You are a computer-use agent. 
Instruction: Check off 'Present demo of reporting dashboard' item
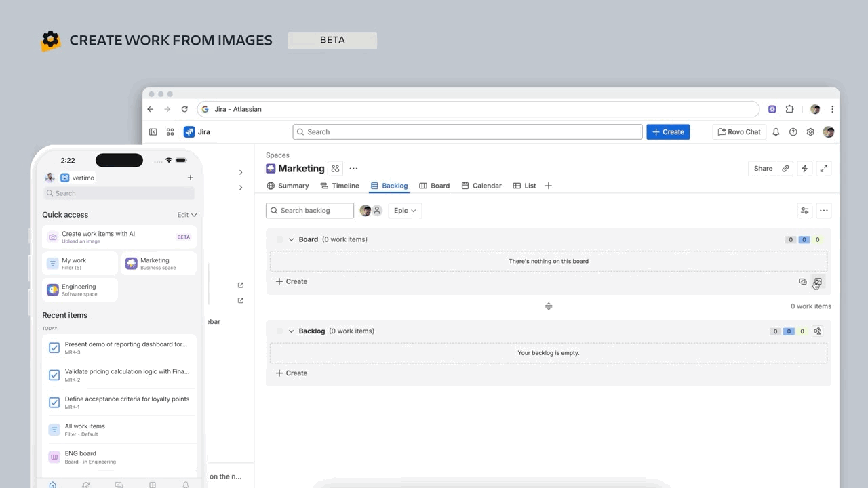(x=54, y=348)
